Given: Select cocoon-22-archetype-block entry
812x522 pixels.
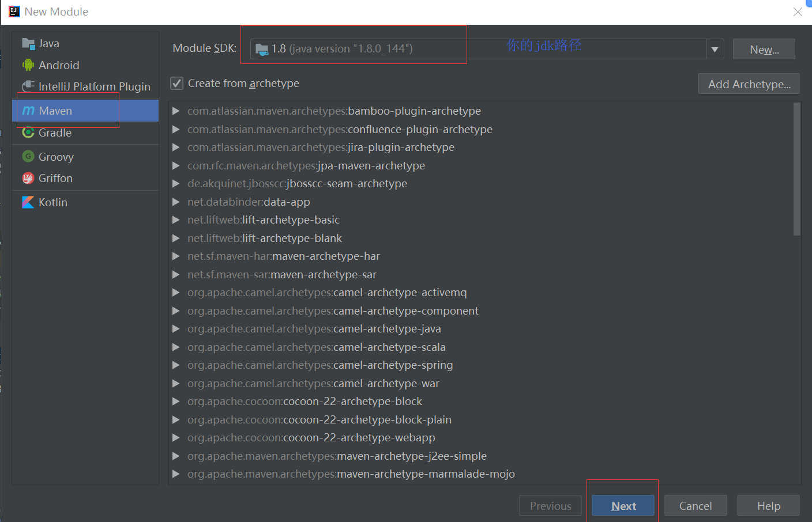Looking at the screenshot, I should coord(304,401).
